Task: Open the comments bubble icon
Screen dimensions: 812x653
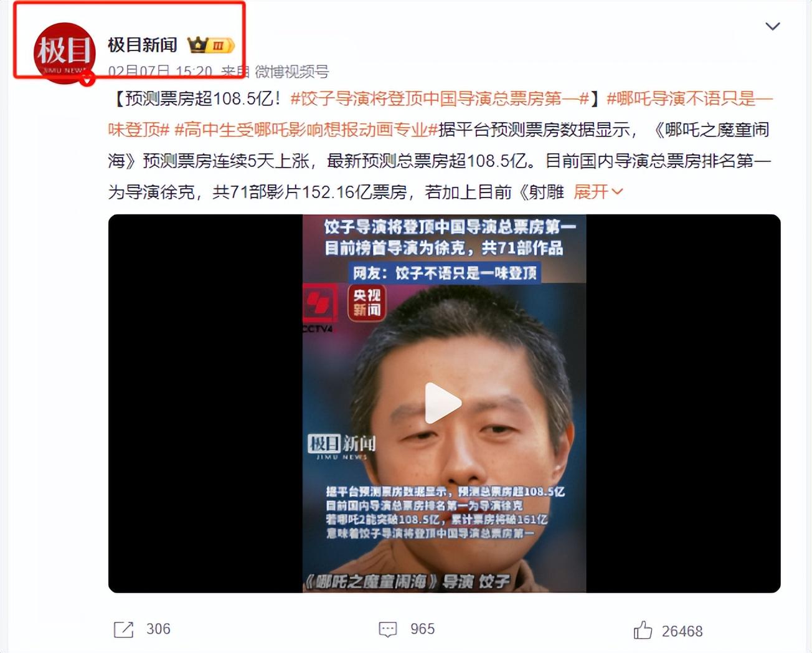Action: tap(388, 629)
